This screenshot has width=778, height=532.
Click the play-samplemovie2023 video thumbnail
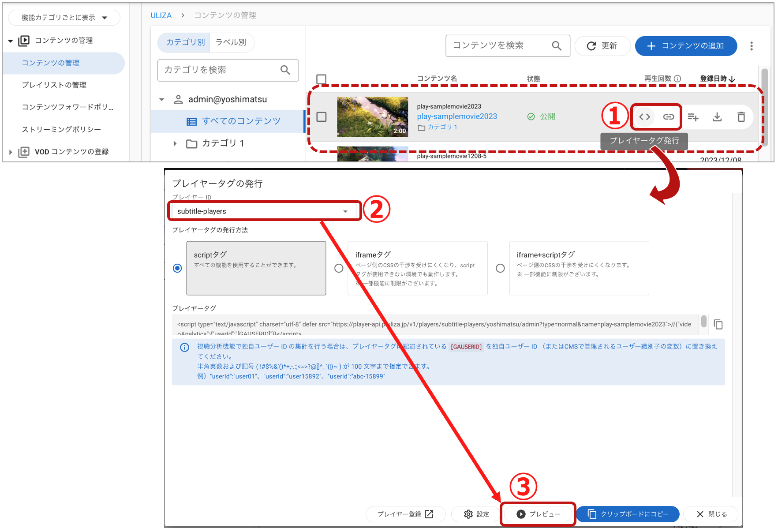click(373, 117)
